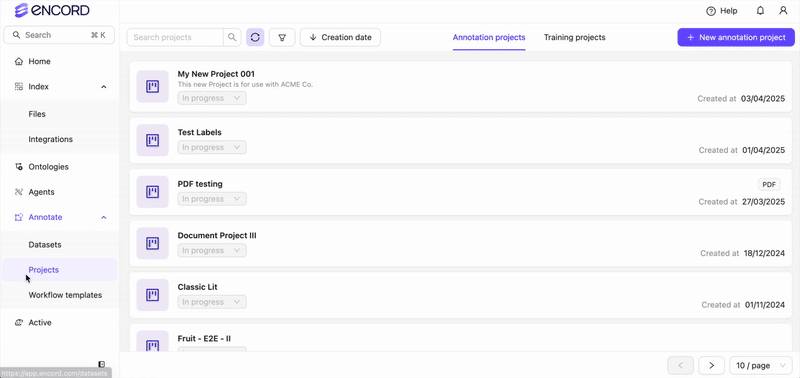Open status dropdown for Test Labels
Image resolution: width=800 pixels, height=378 pixels.
[212, 147]
